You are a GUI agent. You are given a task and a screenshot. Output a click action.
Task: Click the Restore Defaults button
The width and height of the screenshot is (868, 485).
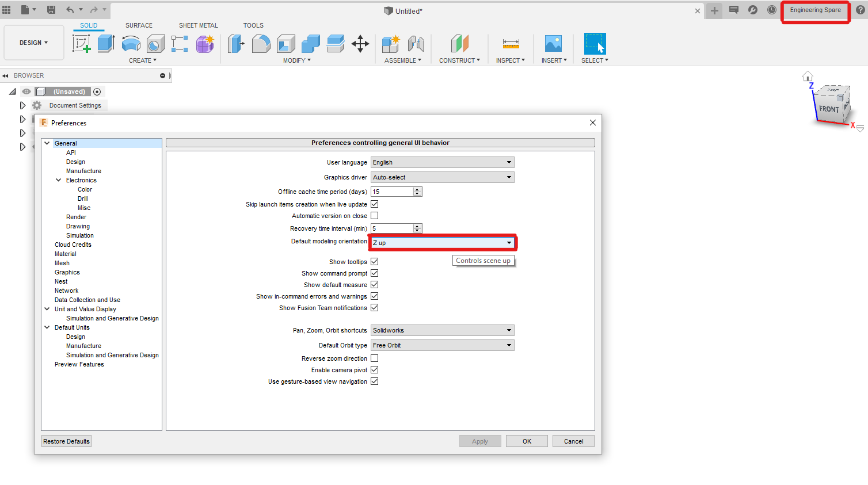(x=66, y=441)
